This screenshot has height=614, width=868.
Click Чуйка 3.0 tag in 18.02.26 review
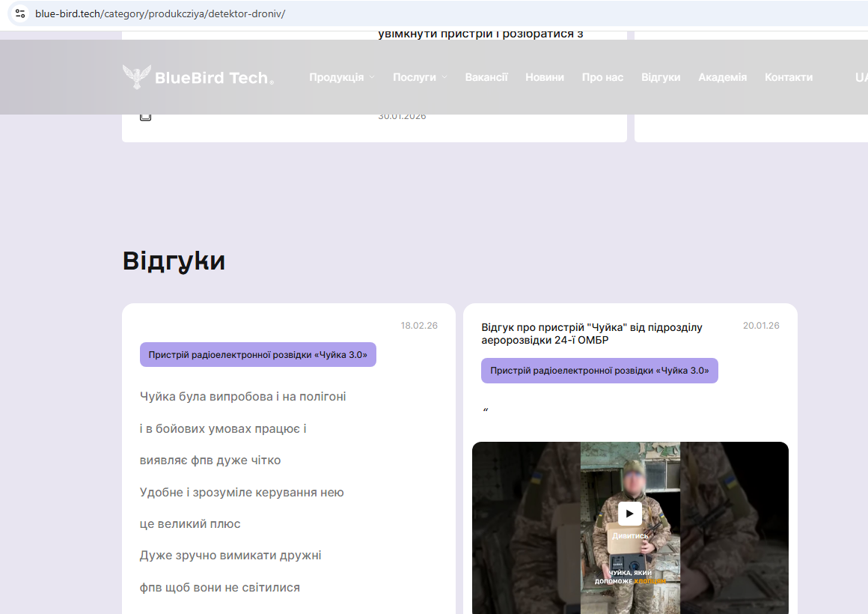pyautogui.click(x=258, y=355)
